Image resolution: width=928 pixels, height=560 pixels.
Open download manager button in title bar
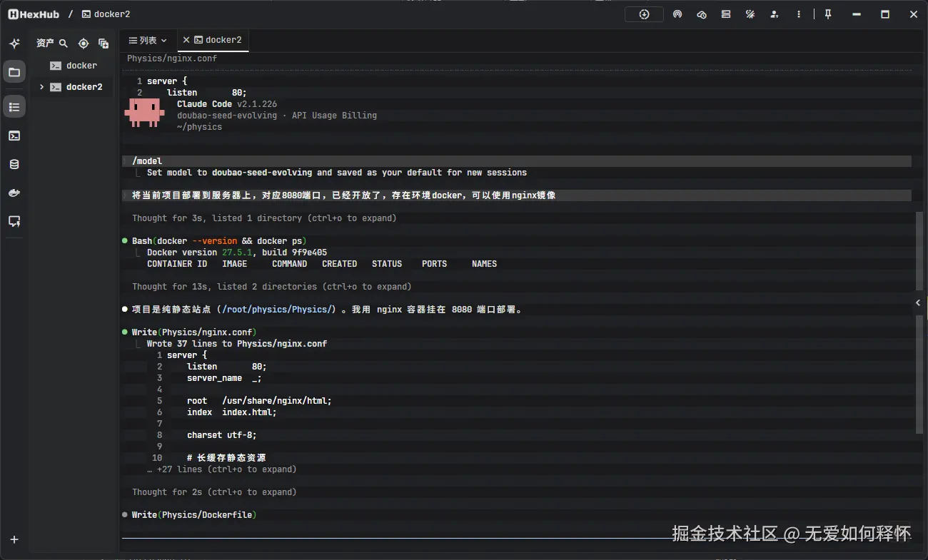tap(644, 14)
